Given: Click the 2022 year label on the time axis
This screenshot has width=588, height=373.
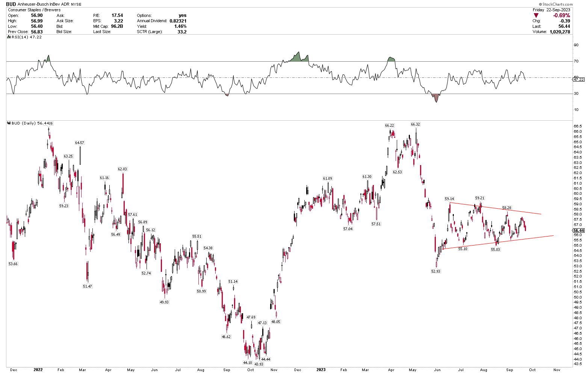Looking at the screenshot, I should 38,370.
